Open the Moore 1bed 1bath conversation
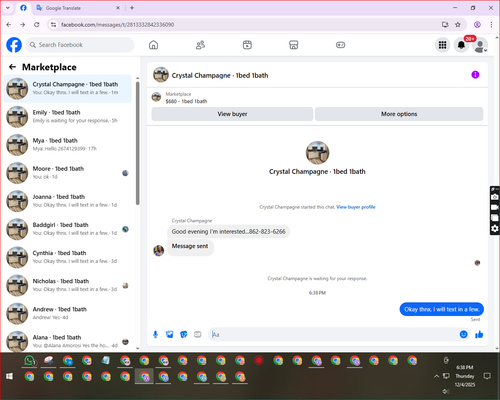Image resolution: width=500 pixels, height=400 pixels. [68, 173]
